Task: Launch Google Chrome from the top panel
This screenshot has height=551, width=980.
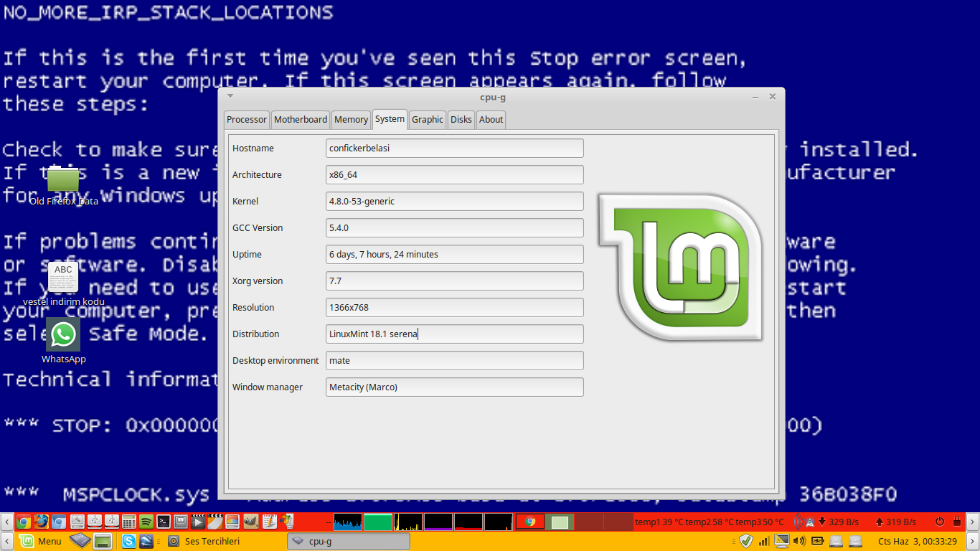Action: click(x=24, y=522)
